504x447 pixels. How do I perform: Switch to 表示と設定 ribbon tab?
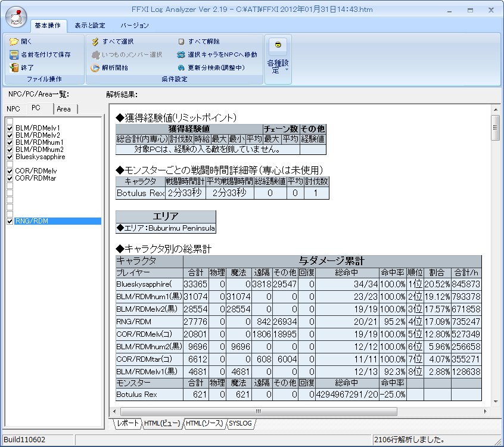[x=90, y=26]
